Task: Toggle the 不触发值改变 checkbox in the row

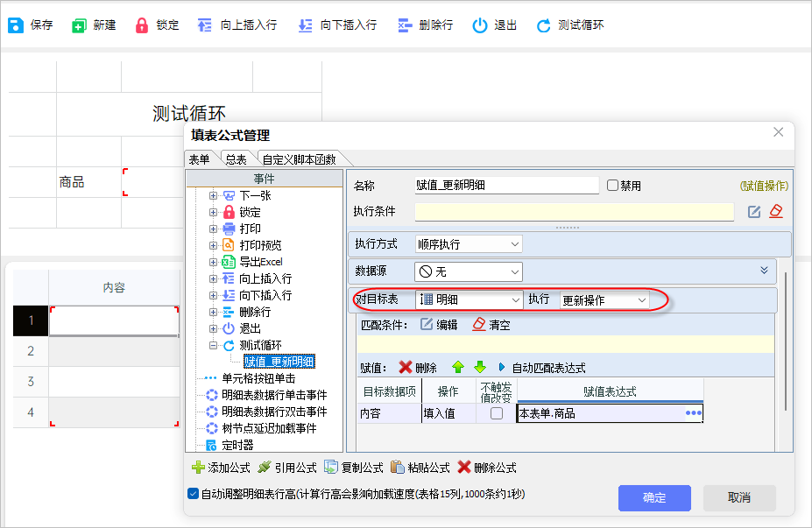Action: point(497,413)
